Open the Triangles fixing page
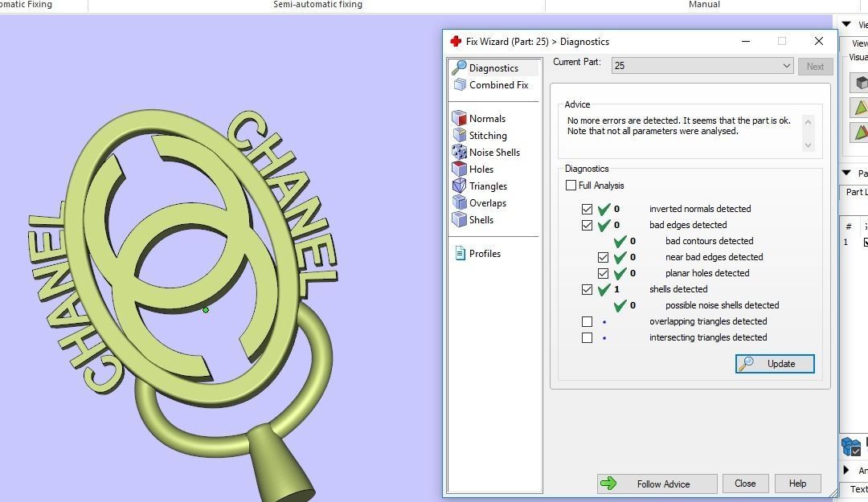This screenshot has width=868, height=502. coord(480,186)
